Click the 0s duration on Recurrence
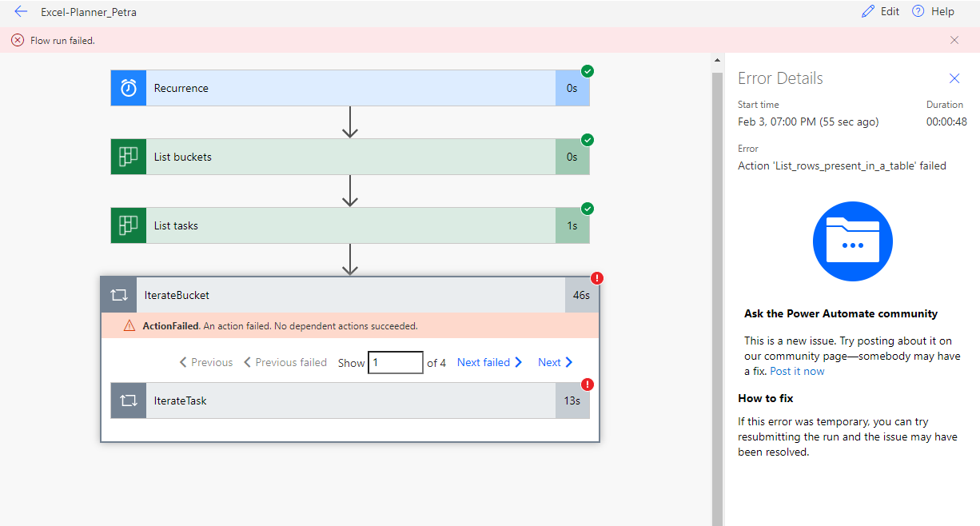 (x=572, y=88)
